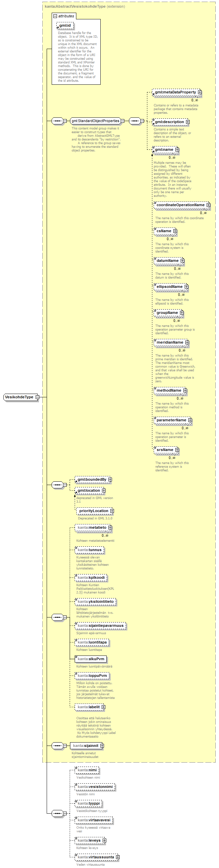The image size is (219, 868).
Task: Select kanta:tunnus element
Action: coord(89,549)
